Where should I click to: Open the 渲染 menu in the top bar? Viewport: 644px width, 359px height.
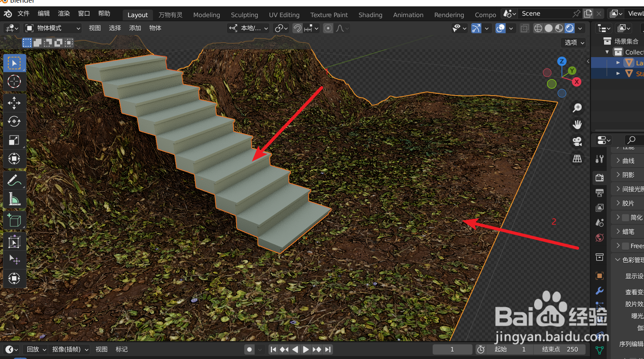pyautogui.click(x=63, y=13)
